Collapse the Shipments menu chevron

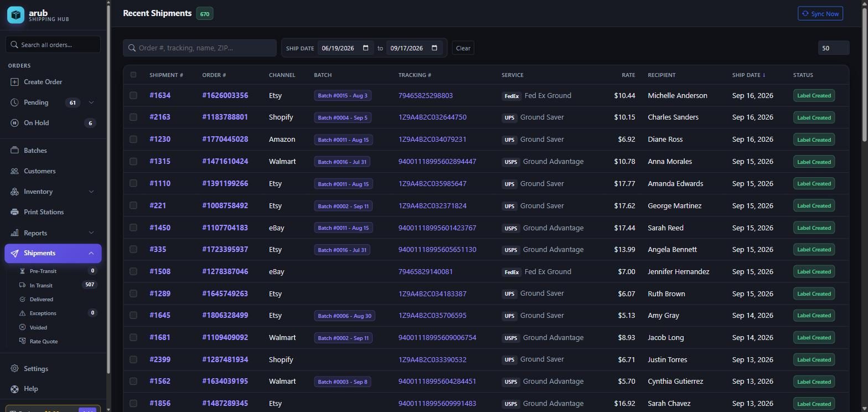pos(91,253)
